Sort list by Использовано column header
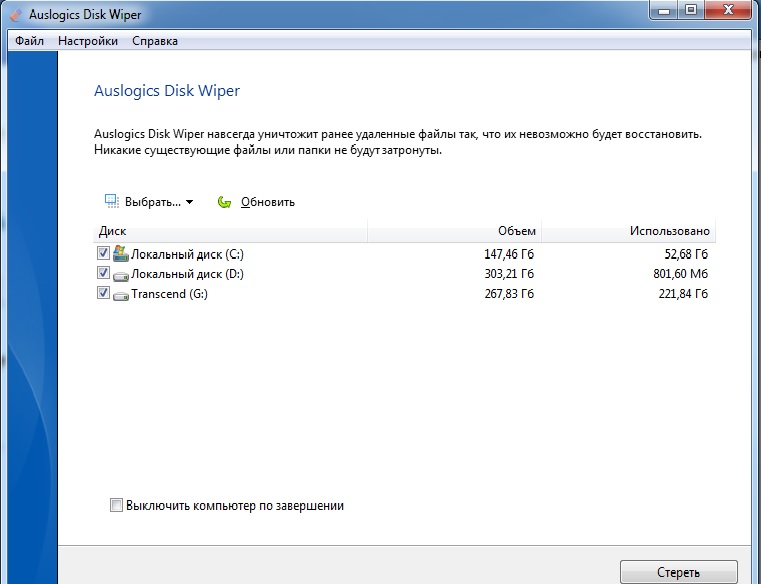The width and height of the screenshot is (761, 584). coord(669,231)
